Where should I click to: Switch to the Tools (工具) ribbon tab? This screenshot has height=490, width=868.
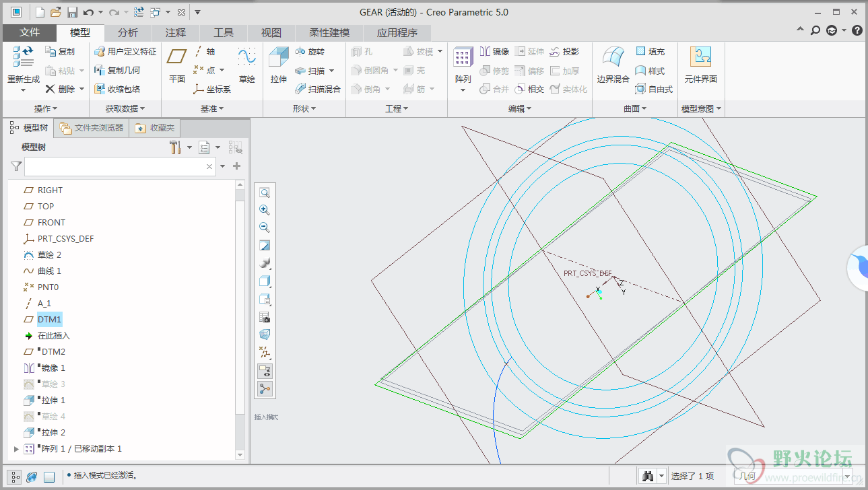tap(224, 32)
